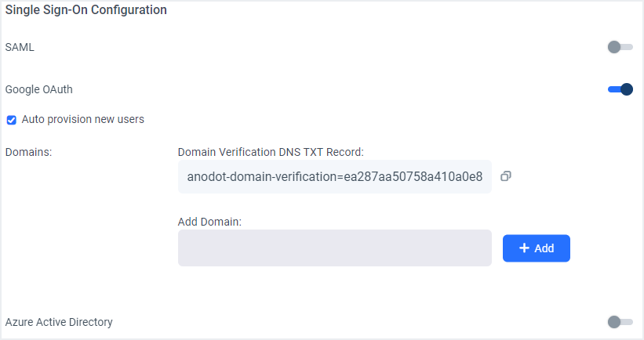Click the gray Azure Active Directory knob
644x340 pixels.
coord(614,322)
